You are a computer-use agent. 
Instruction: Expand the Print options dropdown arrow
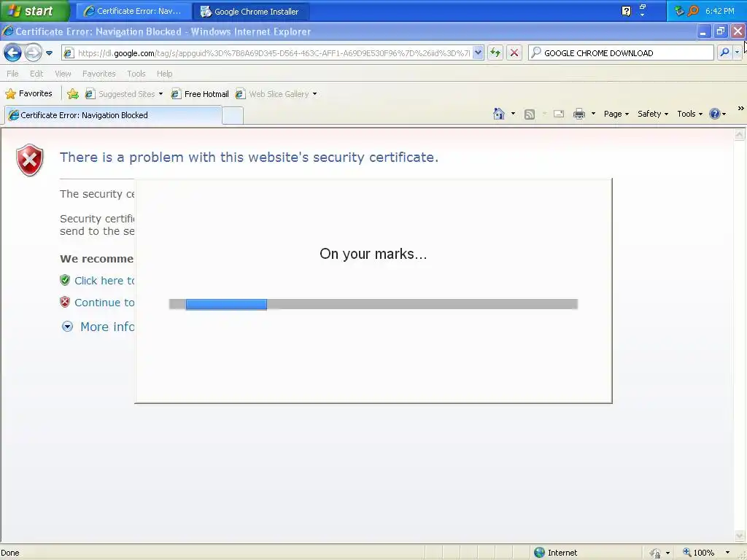[593, 114]
